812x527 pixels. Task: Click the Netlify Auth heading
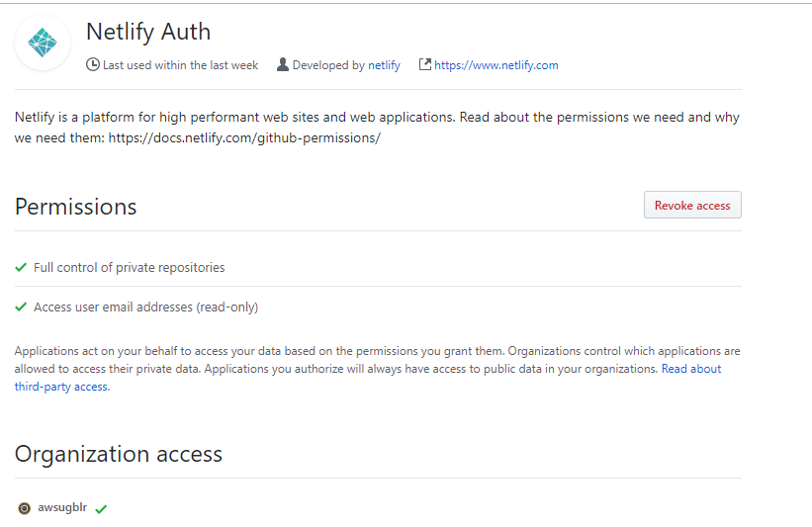[x=148, y=32]
